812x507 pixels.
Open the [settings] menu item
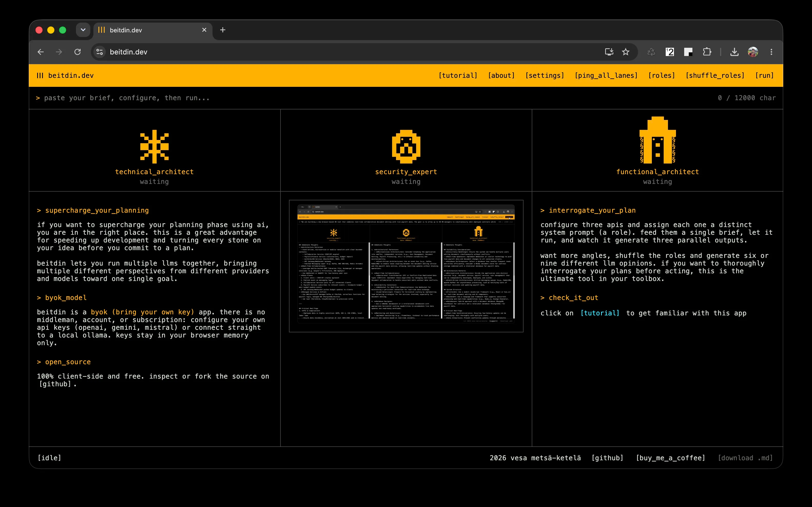tap(545, 76)
